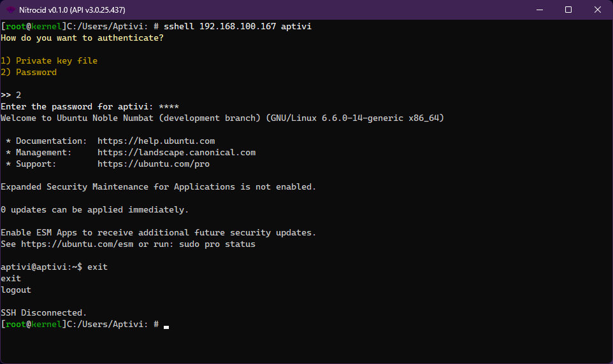Open the help.ubuntu.com documentation link

tap(155, 141)
